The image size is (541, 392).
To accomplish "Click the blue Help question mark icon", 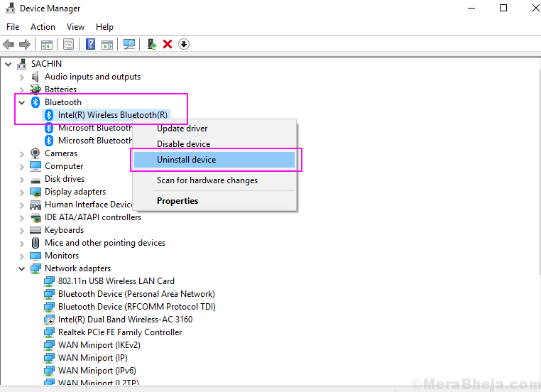I will (x=90, y=44).
